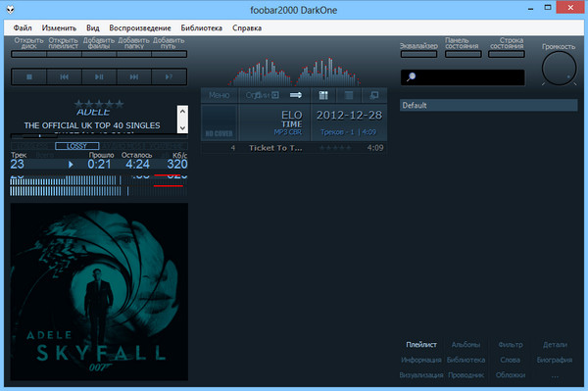
Task: Click the 0:21 elapsed time readout
Action: coord(99,165)
